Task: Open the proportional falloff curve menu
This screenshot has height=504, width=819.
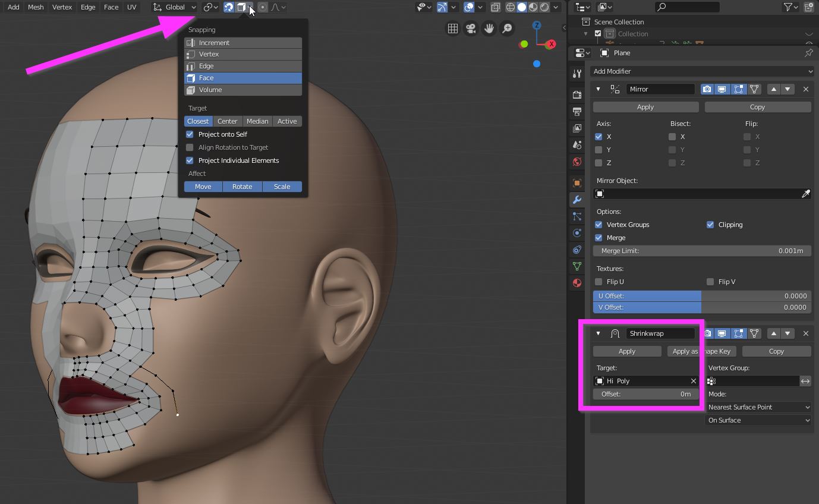Action: (279, 7)
